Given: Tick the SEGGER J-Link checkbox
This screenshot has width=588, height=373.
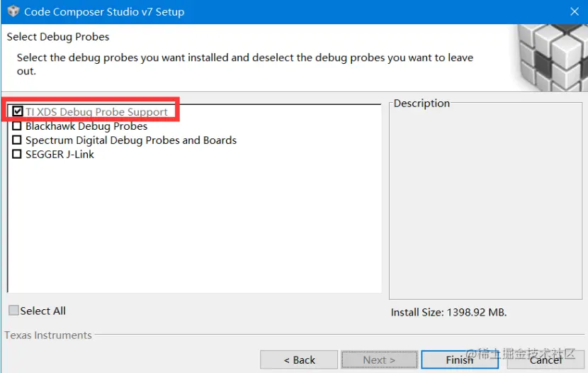Looking at the screenshot, I should 17,154.
